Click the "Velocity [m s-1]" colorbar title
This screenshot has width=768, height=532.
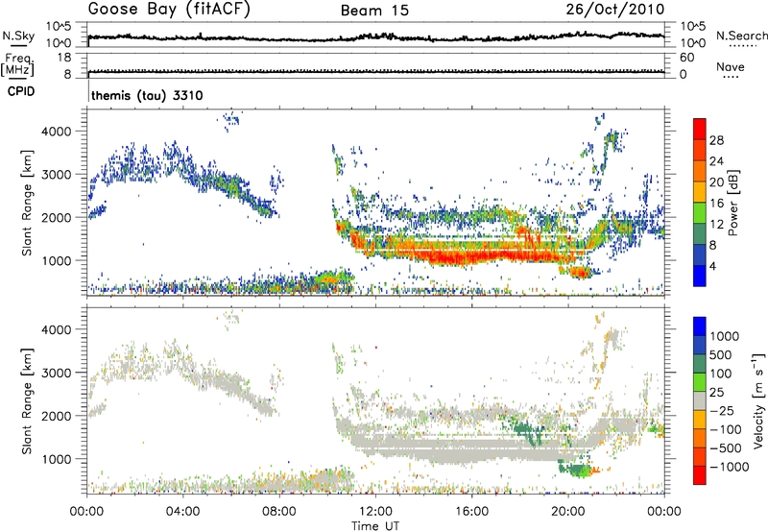coord(757,400)
